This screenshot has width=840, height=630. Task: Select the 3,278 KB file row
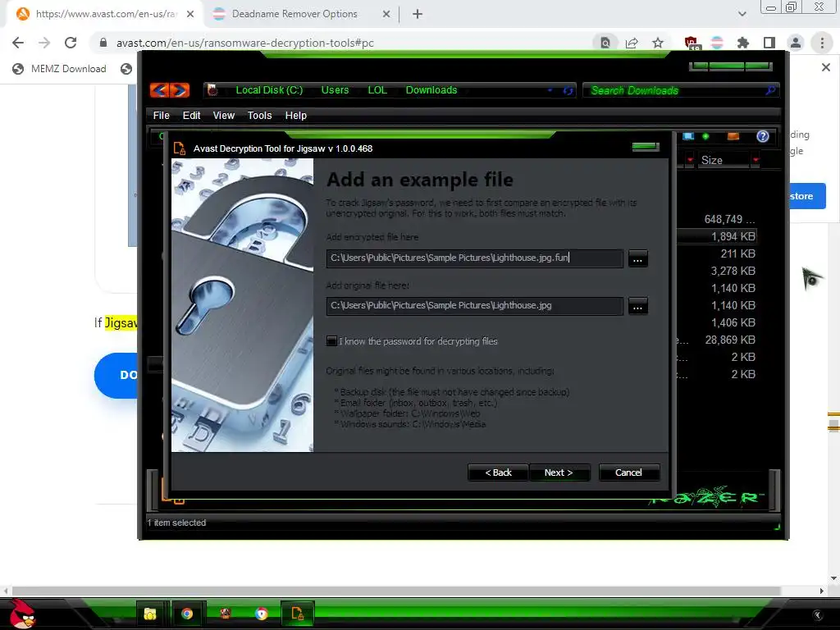[x=717, y=271]
